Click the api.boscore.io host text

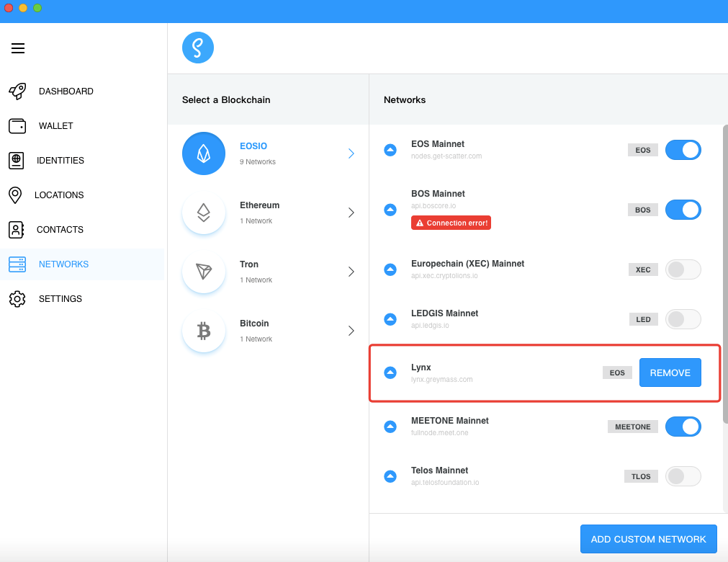click(433, 206)
